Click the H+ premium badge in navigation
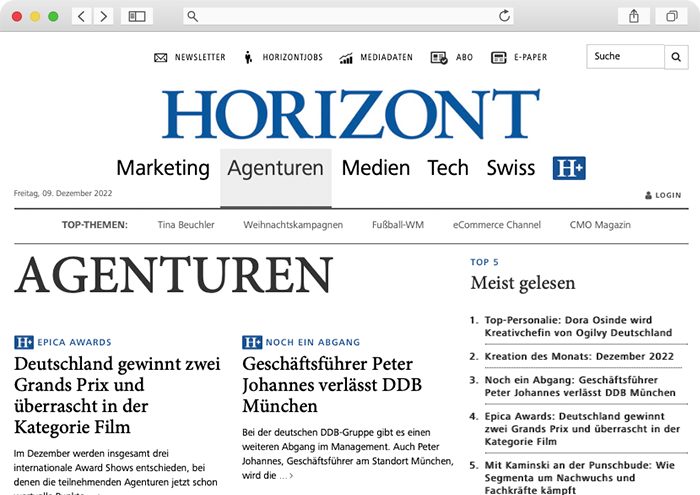 [569, 168]
